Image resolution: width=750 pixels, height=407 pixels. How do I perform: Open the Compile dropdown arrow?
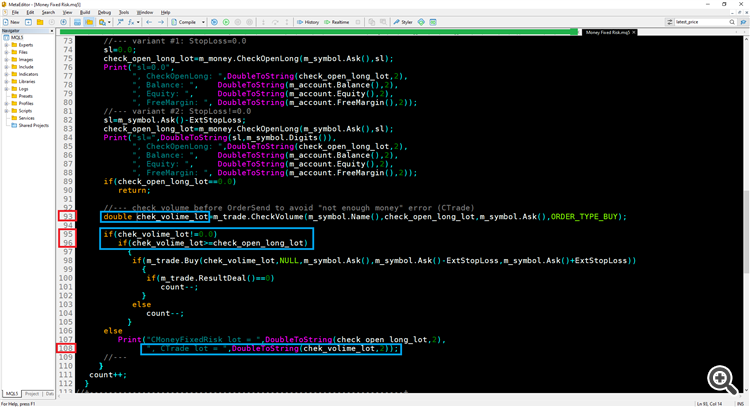click(x=203, y=21)
